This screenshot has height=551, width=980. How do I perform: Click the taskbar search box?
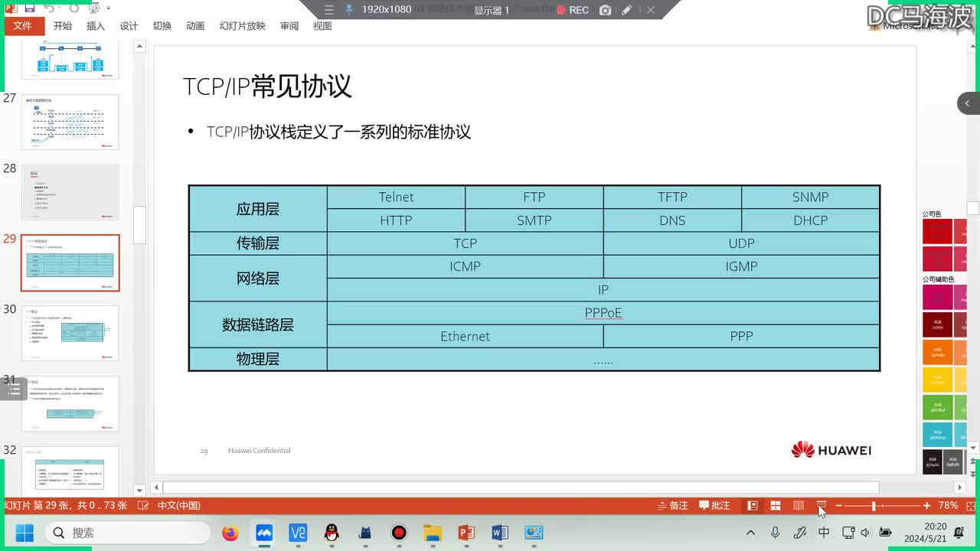[x=128, y=533]
